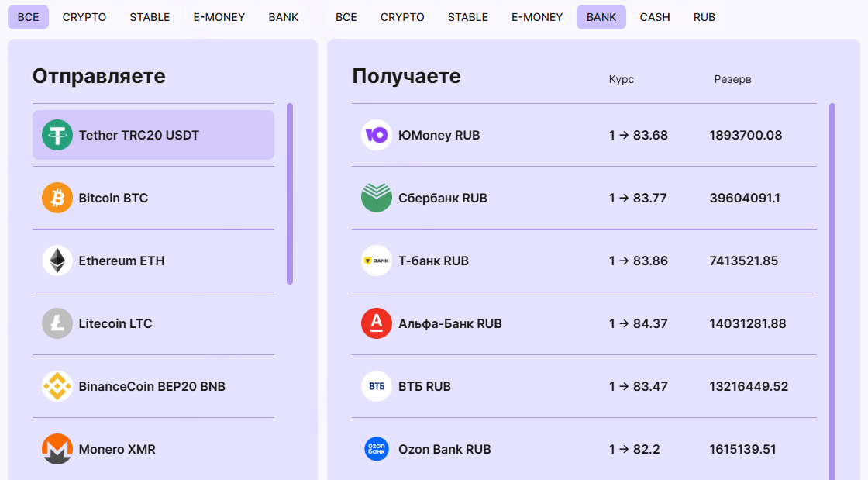
Task: Click ЮMoney reserve 1893700.08
Action: (x=746, y=135)
